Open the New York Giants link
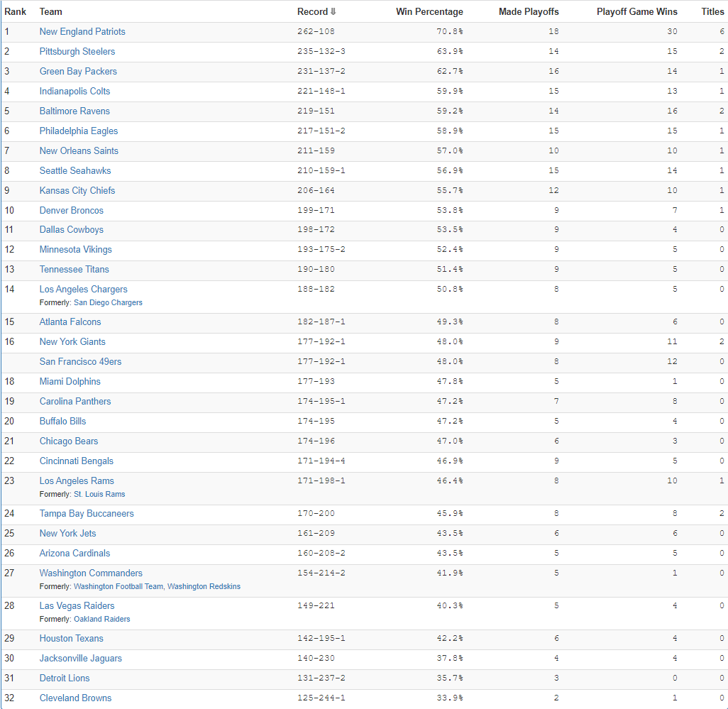The image size is (728, 709). [x=72, y=342]
